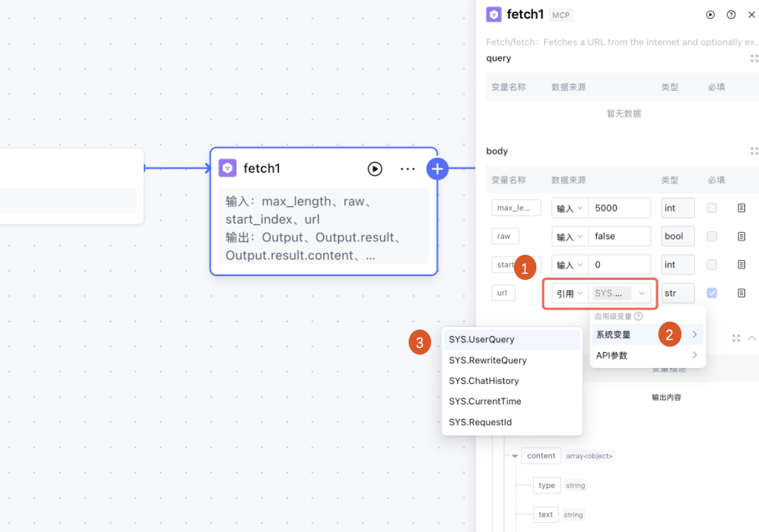Screen dimensions: 759x532
Task: Open the API参数 submenu
Action: coord(647,355)
